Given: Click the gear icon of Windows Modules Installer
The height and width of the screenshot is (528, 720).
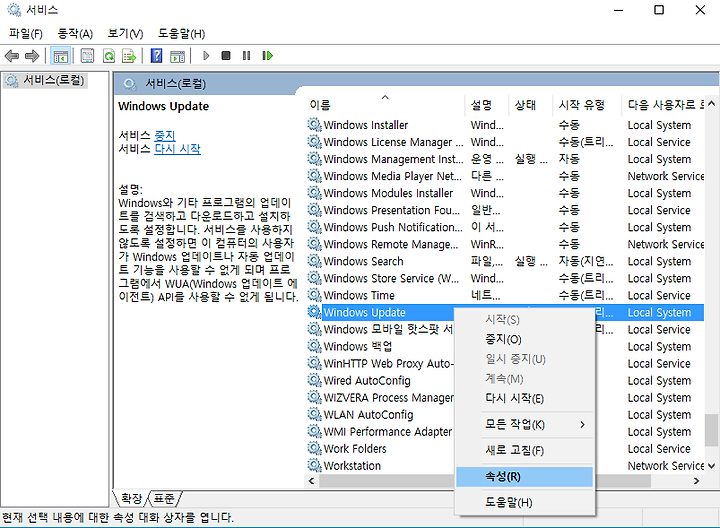Looking at the screenshot, I should [x=314, y=193].
